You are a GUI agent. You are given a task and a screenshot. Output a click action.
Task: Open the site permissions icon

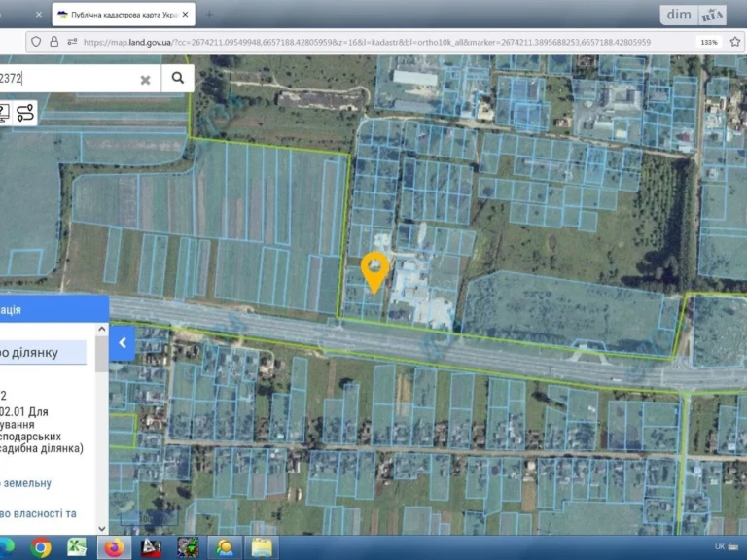pos(72,42)
